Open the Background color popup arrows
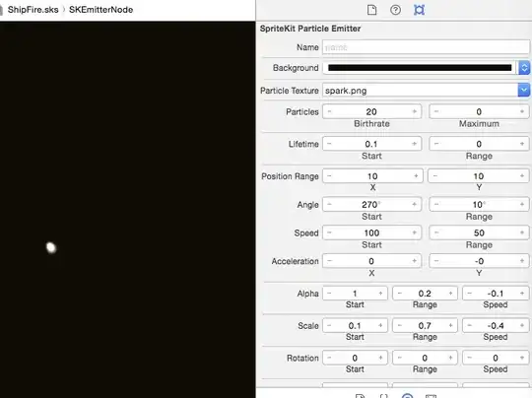The height and width of the screenshot is (398, 532). coord(524,68)
